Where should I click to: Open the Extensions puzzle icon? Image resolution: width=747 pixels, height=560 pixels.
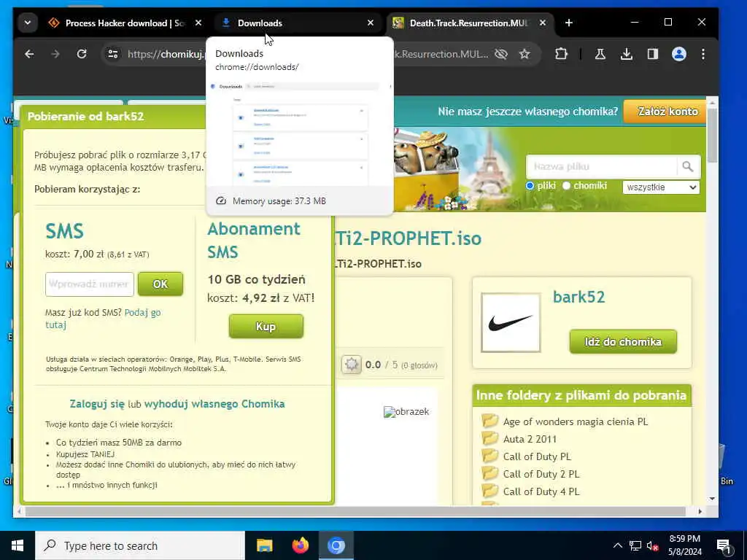pyautogui.click(x=562, y=54)
